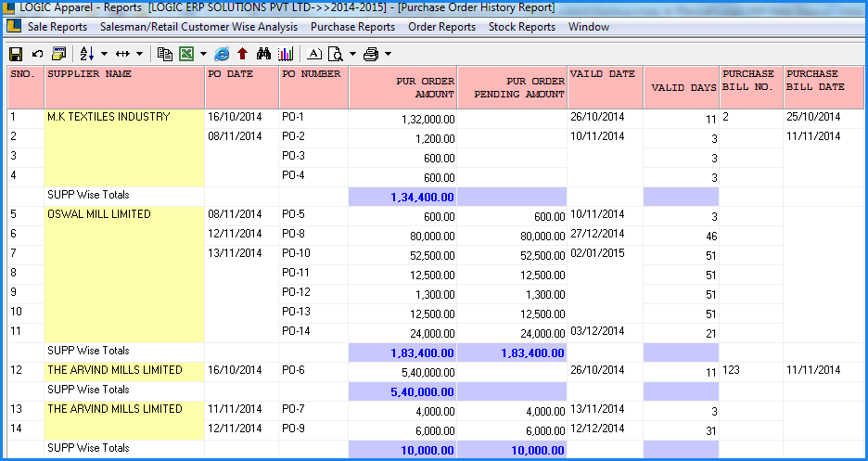The width and height of the screenshot is (868, 461).
Task: Click the purchase bill number 123 cell
Action: [x=751, y=371]
